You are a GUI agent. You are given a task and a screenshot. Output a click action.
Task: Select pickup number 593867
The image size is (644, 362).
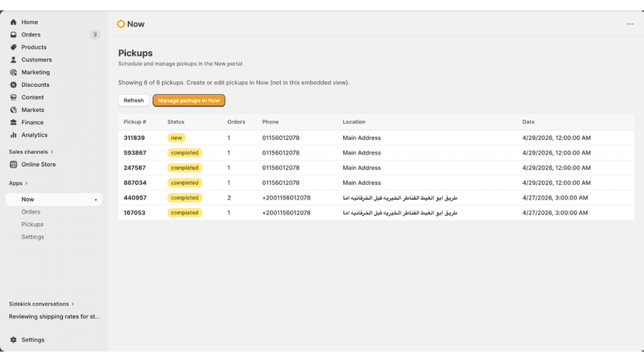pyautogui.click(x=135, y=153)
